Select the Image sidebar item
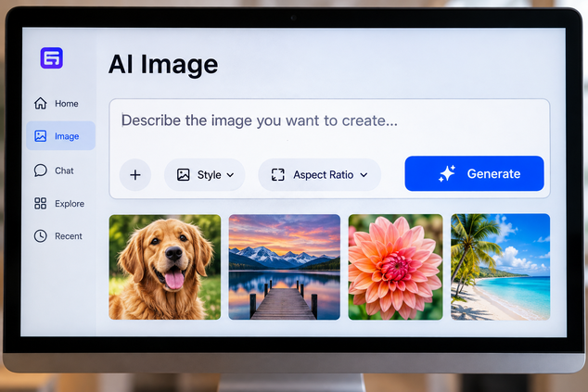 tap(61, 135)
